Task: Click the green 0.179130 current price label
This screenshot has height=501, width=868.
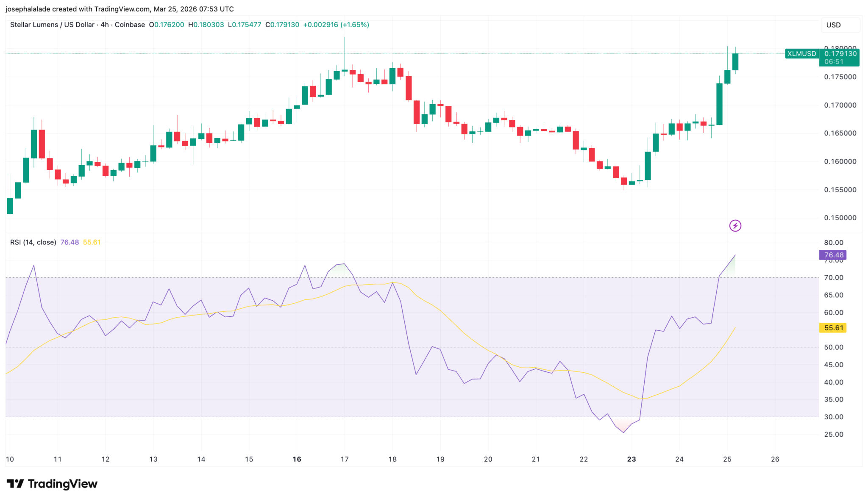Action: pyautogui.click(x=840, y=54)
